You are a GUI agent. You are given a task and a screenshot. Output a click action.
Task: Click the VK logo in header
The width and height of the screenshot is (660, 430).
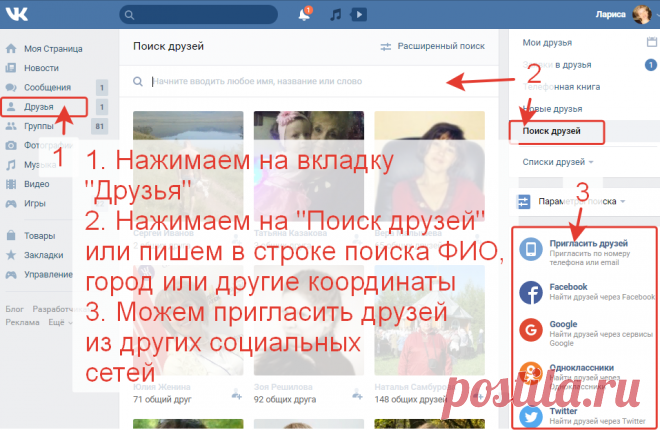[16, 14]
